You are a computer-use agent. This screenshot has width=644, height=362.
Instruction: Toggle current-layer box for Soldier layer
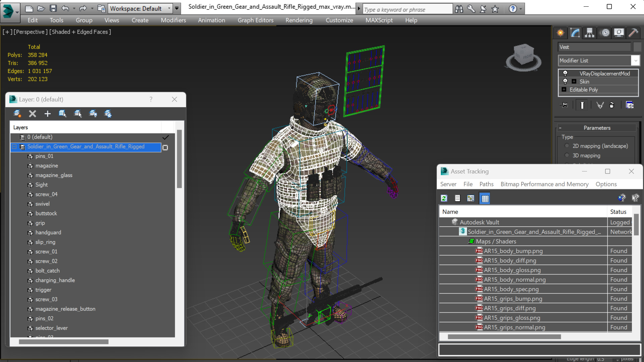[165, 147]
